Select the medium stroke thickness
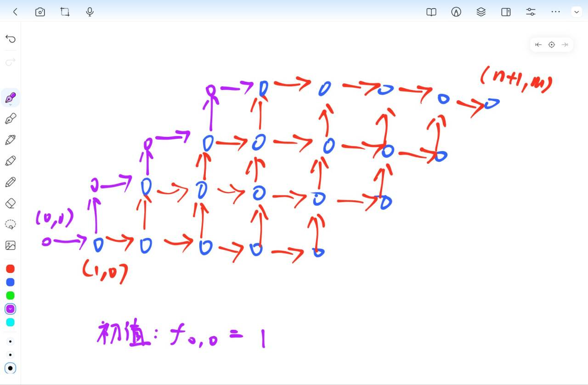 point(11,355)
